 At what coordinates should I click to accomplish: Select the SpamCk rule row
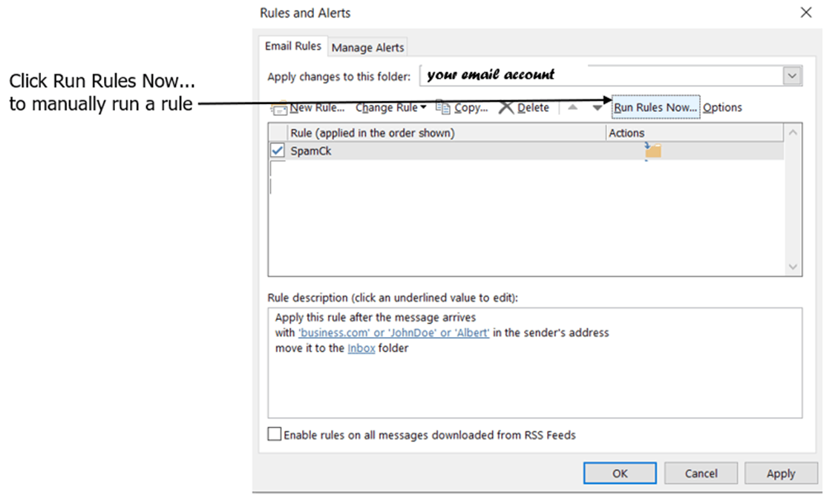click(x=526, y=151)
